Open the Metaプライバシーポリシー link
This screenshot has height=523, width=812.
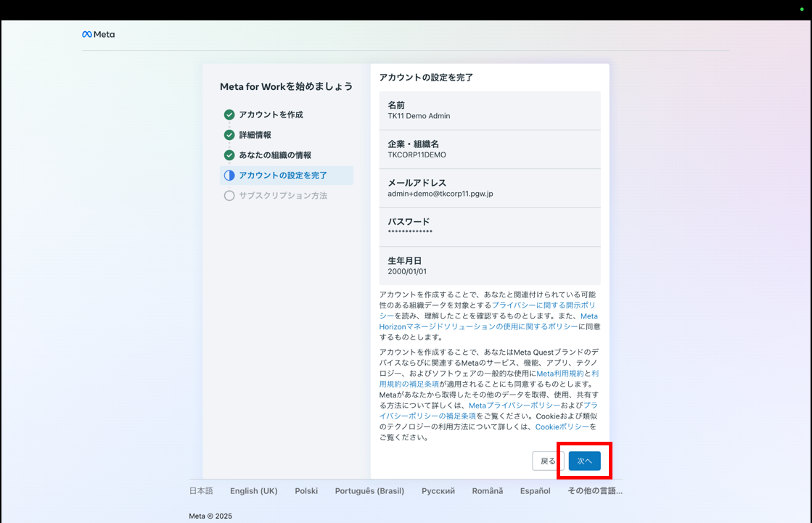[x=514, y=405]
